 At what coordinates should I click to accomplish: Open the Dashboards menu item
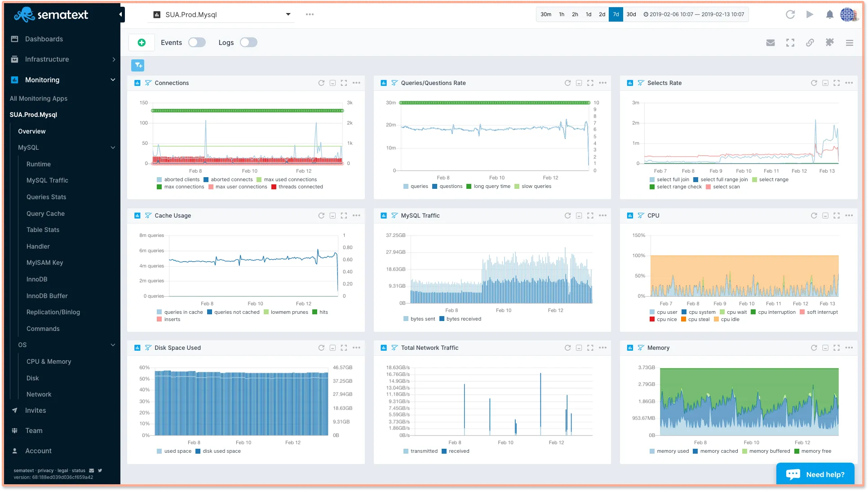(x=44, y=39)
